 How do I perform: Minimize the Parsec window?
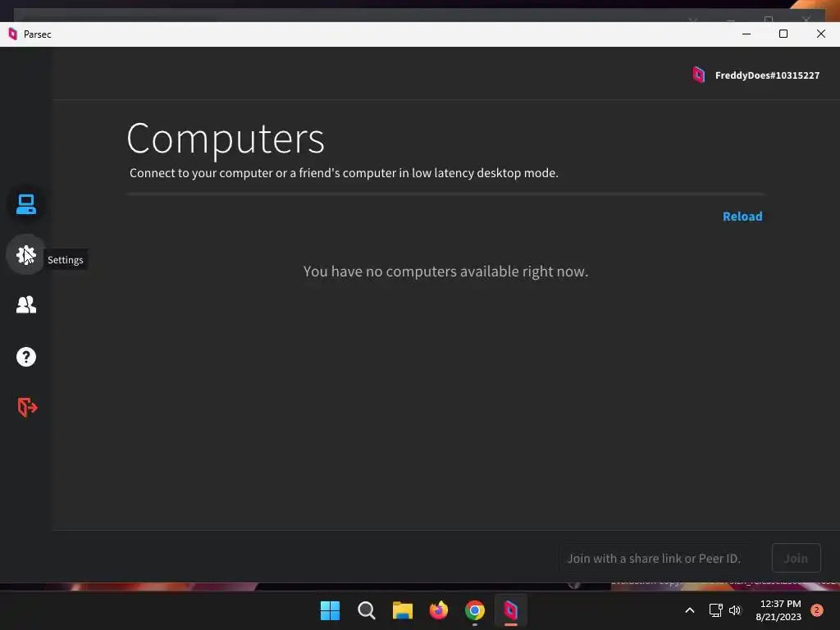coord(746,34)
